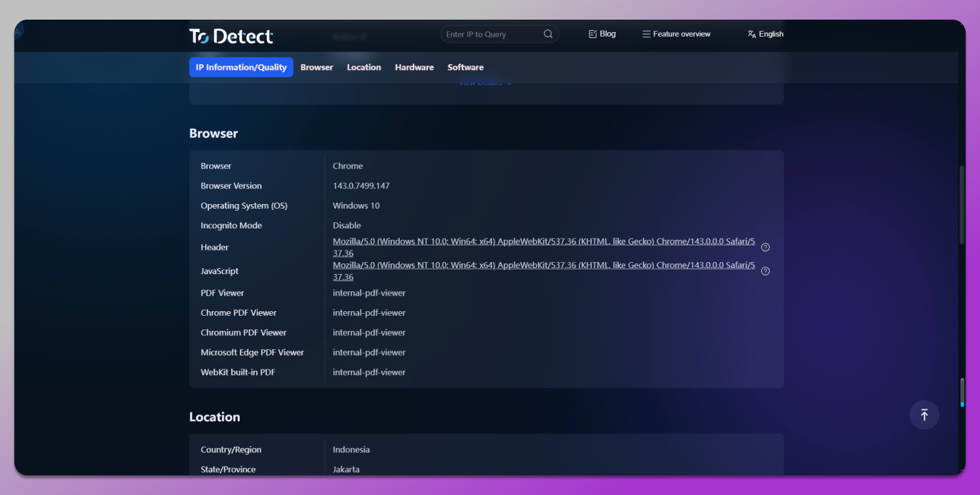Select the IP Information/Quality tab
This screenshot has width=980, height=495.
click(240, 67)
